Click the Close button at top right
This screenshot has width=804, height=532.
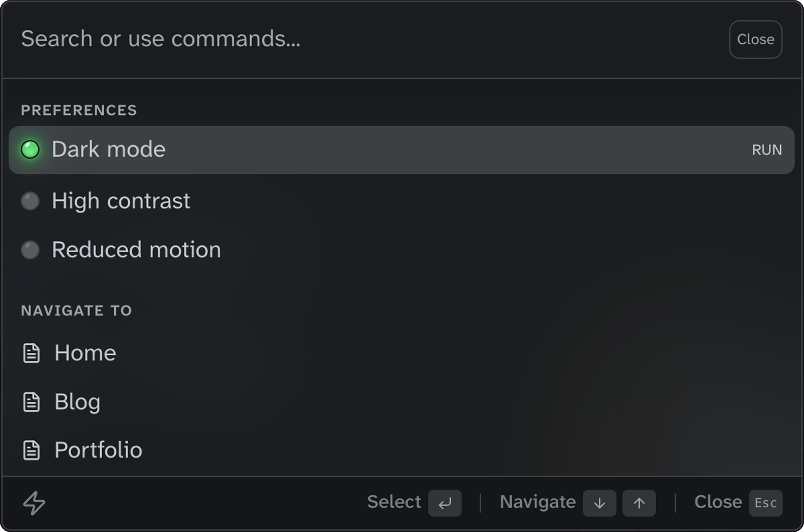point(755,40)
